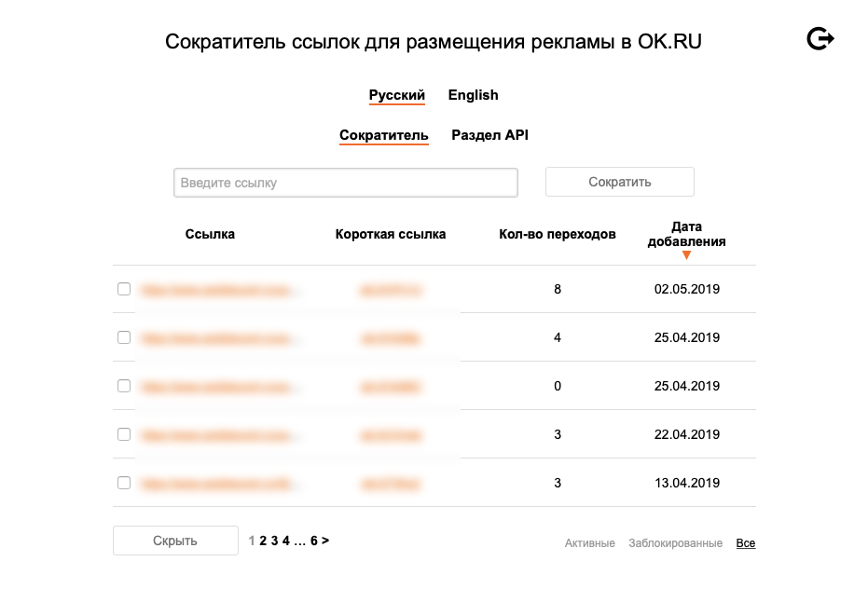Open the short link in the 25.04.2019 row with 0 clicks
This screenshot has width=868, height=589.
click(x=391, y=387)
